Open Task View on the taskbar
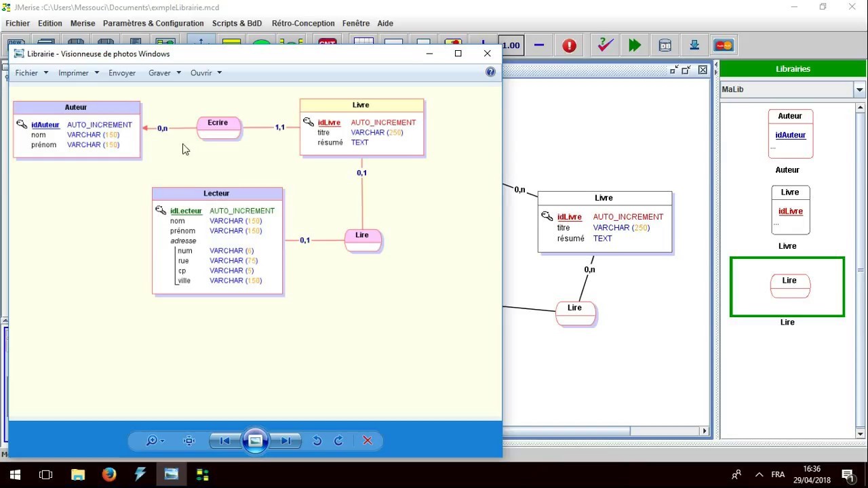868x488 pixels. [46, 474]
